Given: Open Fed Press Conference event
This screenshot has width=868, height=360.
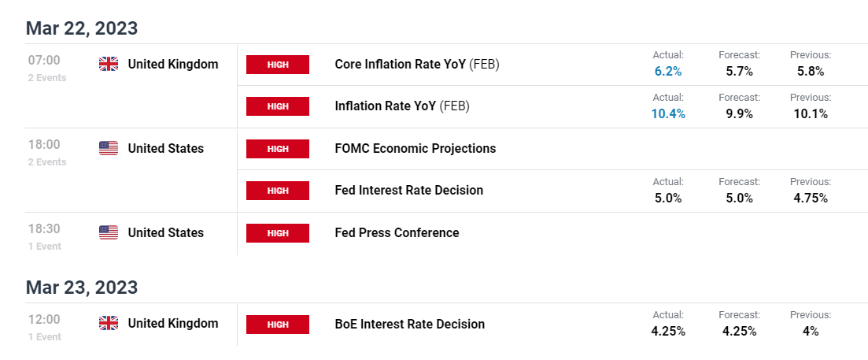Looking at the screenshot, I should point(397,232).
